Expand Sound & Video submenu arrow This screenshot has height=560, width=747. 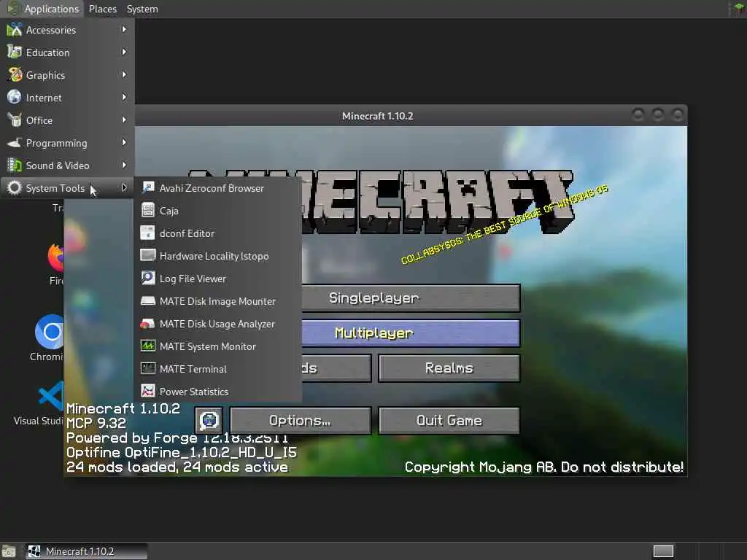click(x=124, y=166)
